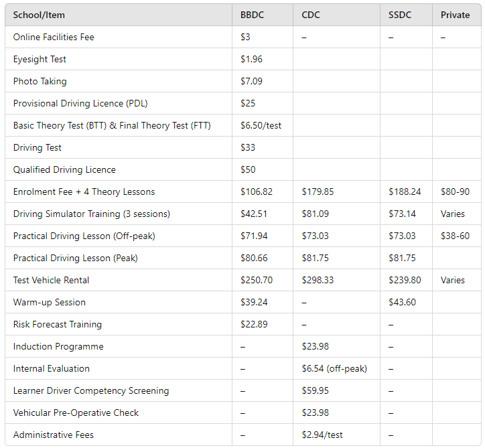Image resolution: width=485 pixels, height=448 pixels.
Task: Click the $1.96 Eyesight Test price
Action: pos(251,59)
